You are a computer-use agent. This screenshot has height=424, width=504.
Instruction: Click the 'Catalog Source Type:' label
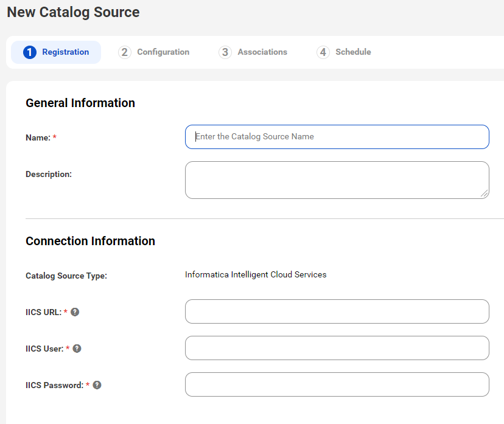(66, 276)
